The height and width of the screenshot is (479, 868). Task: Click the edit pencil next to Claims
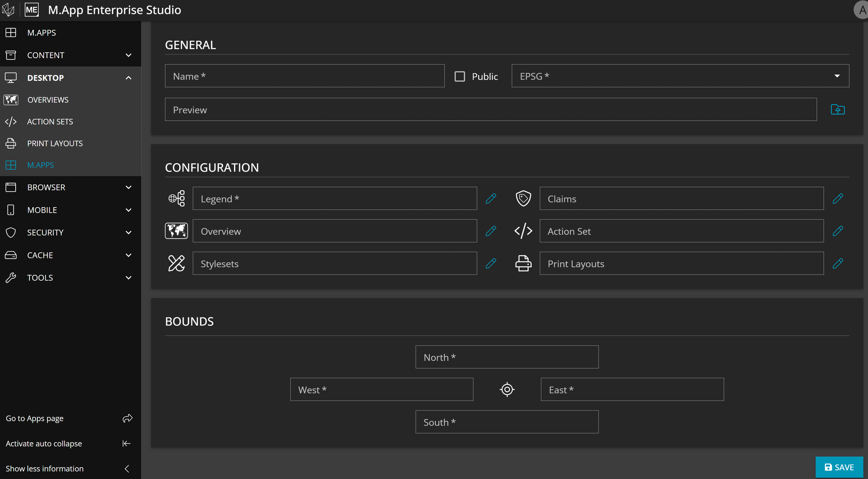click(x=838, y=198)
